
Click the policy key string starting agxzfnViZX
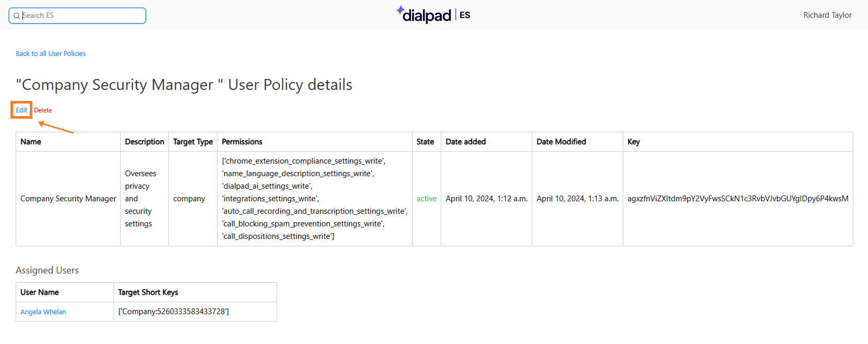(x=738, y=199)
